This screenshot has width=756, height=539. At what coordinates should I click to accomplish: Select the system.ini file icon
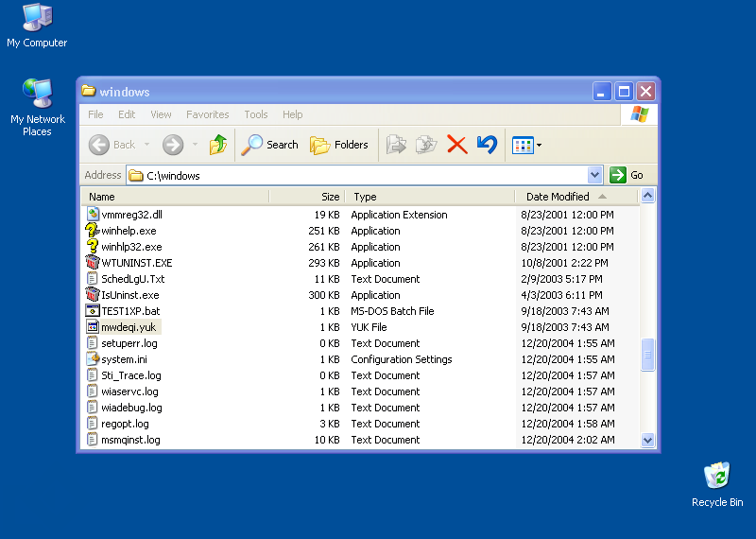click(x=93, y=359)
